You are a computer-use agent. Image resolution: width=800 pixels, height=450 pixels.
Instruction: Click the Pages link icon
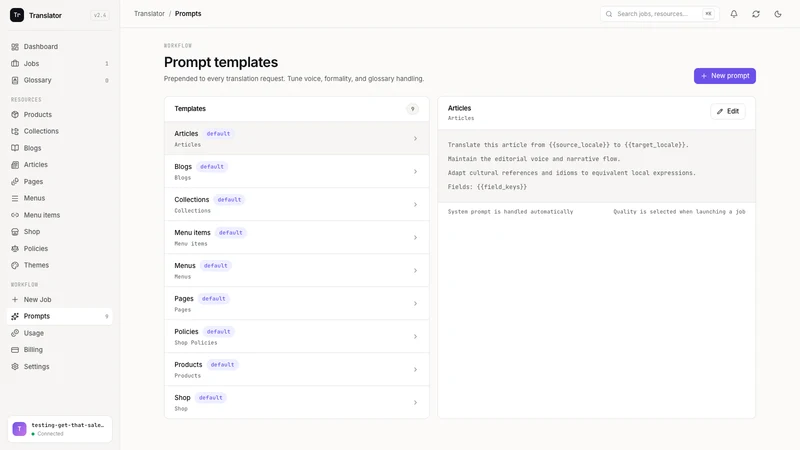pos(15,182)
